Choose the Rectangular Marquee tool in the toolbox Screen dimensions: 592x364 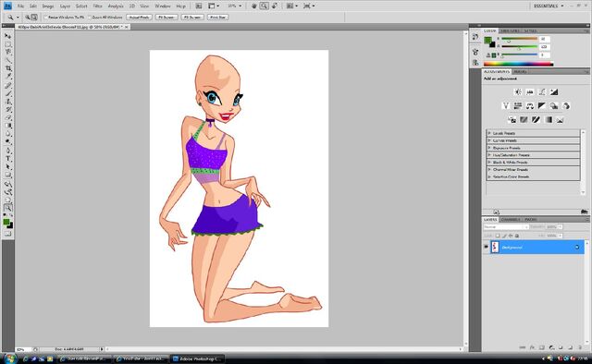pyautogui.click(x=8, y=44)
